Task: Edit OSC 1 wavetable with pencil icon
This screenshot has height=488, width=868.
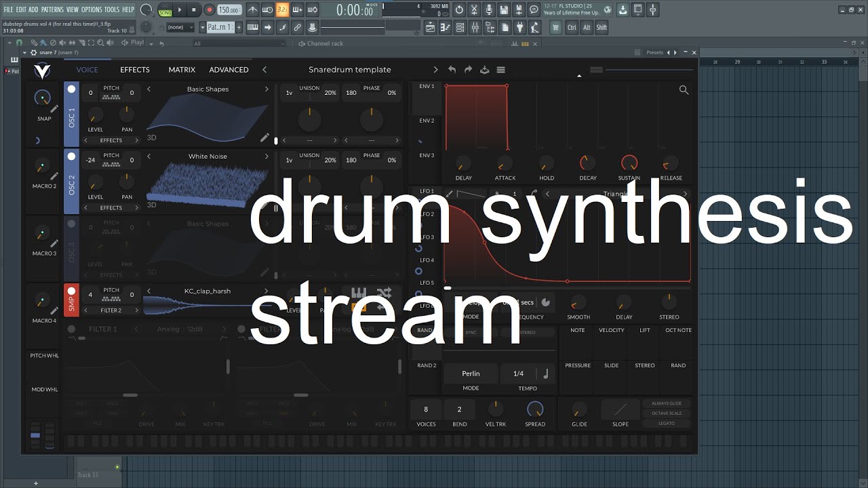Action: coord(264,138)
